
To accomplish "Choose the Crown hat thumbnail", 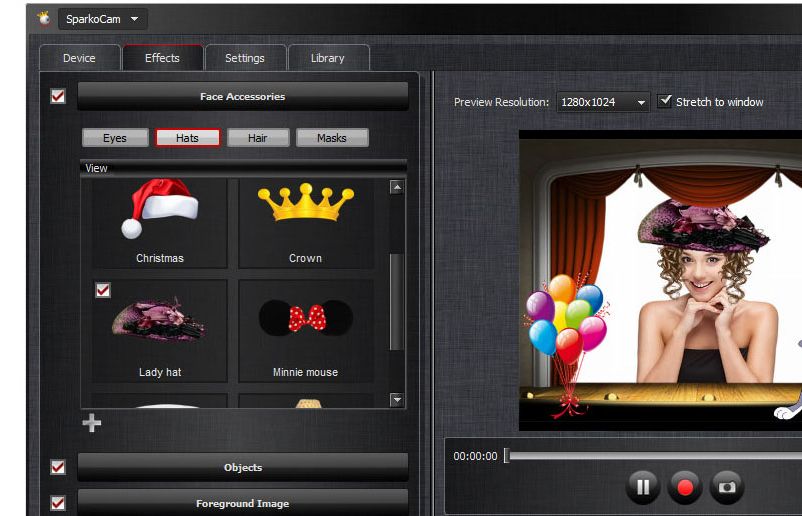I will pyautogui.click(x=306, y=222).
